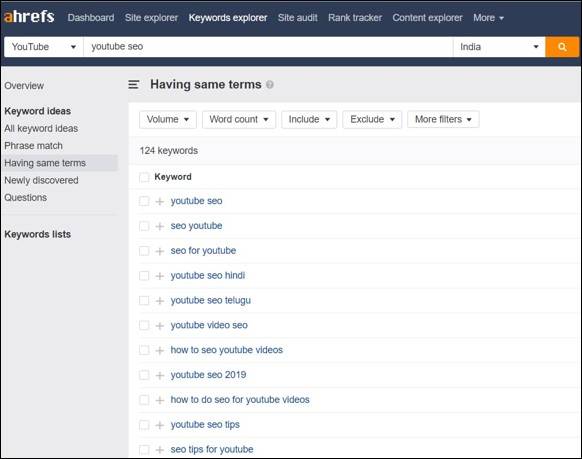Check the box for 'seo youtube'
The height and width of the screenshot is (459, 582).
click(x=144, y=226)
